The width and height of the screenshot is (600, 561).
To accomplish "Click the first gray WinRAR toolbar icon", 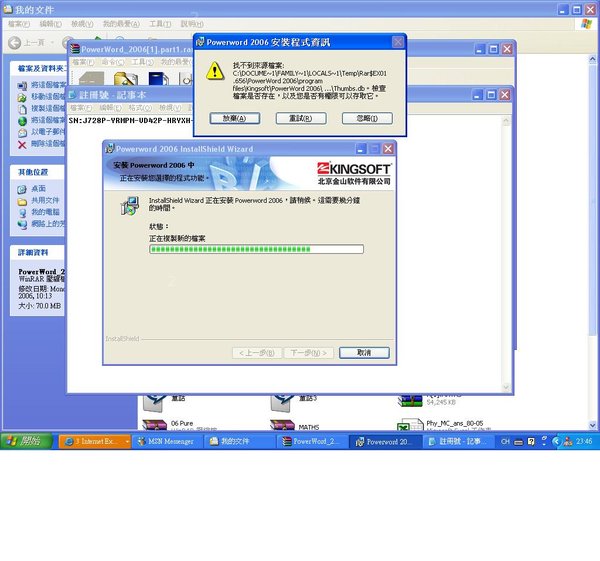I will [x=91, y=78].
